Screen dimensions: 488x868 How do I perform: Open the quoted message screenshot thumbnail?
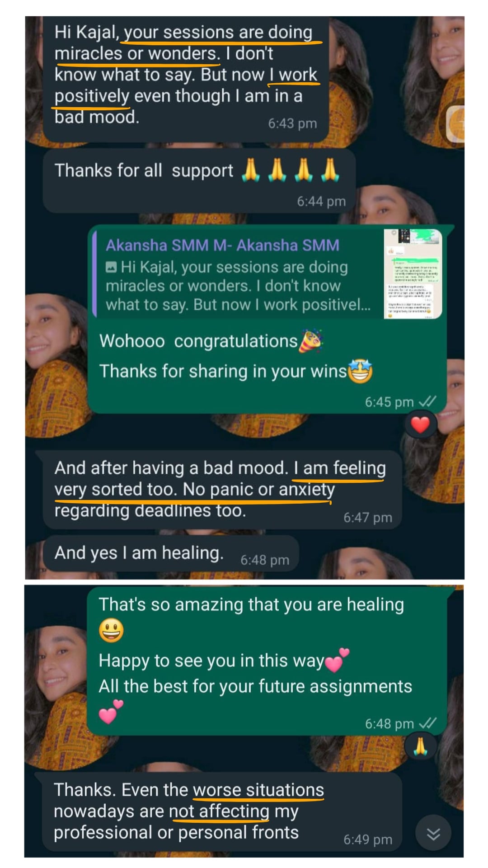tap(413, 274)
